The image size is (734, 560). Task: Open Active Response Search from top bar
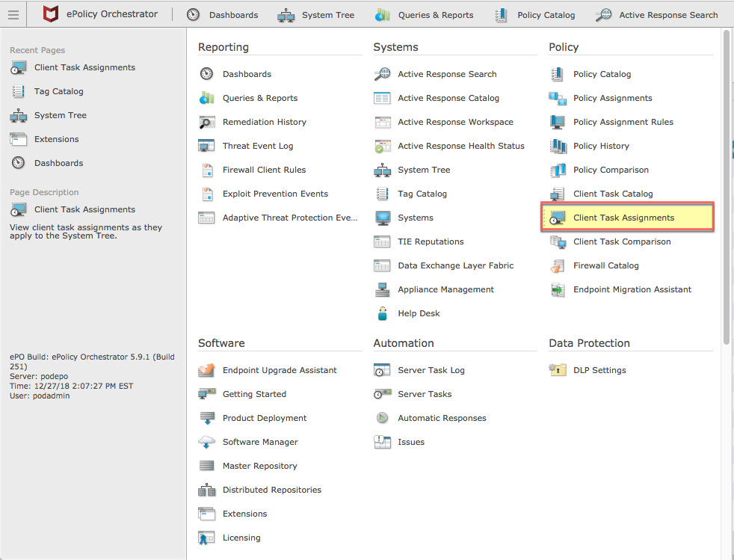click(x=668, y=15)
